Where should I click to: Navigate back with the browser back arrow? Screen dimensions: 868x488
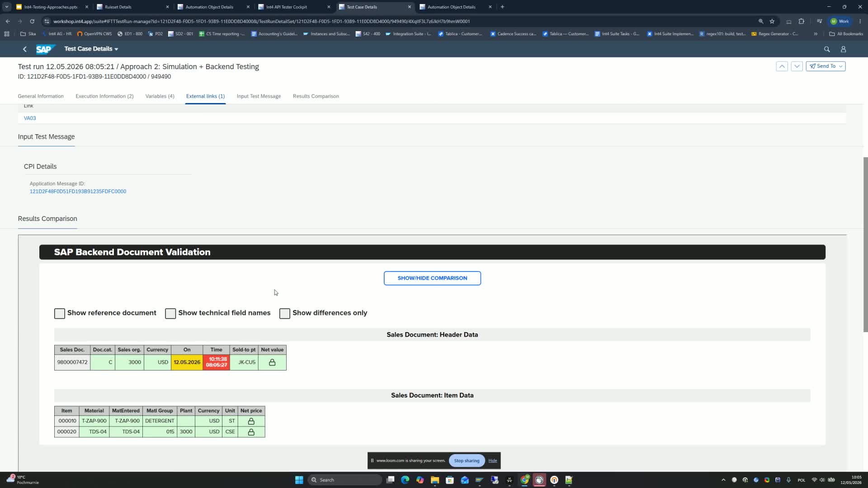(8, 21)
